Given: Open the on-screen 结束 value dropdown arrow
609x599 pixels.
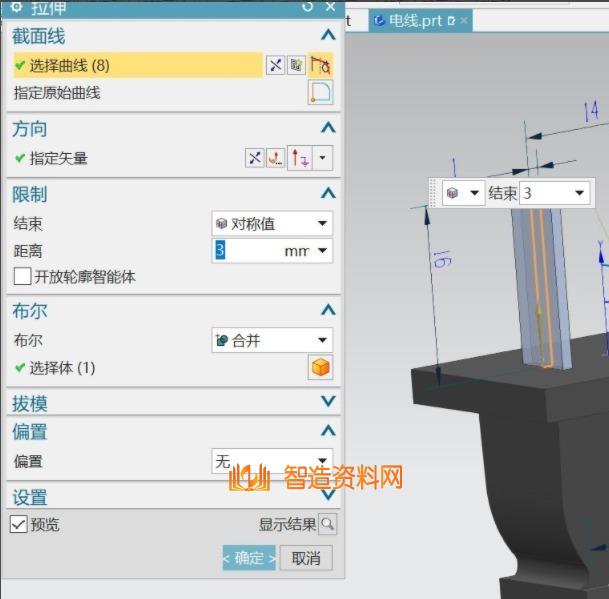Looking at the screenshot, I should 579,193.
